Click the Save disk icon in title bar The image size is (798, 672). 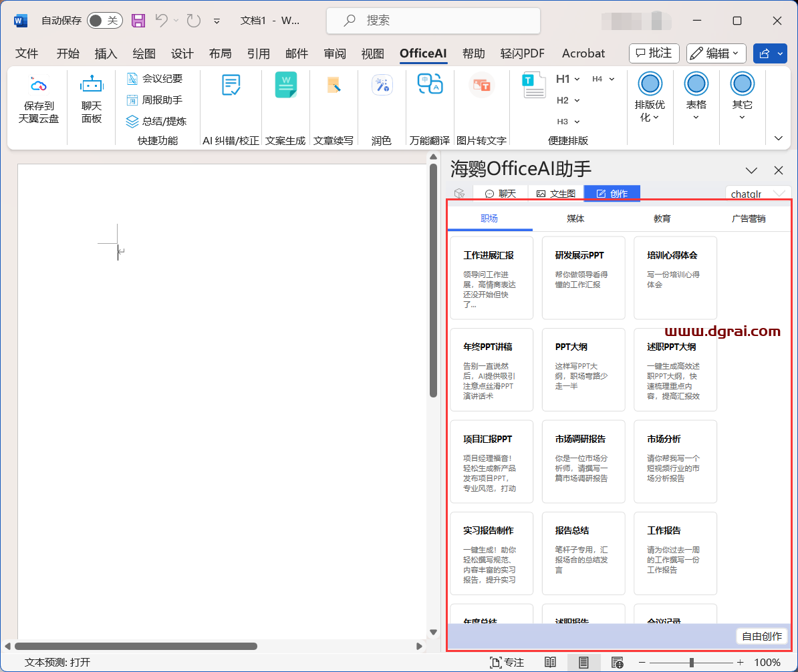tap(138, 20)
